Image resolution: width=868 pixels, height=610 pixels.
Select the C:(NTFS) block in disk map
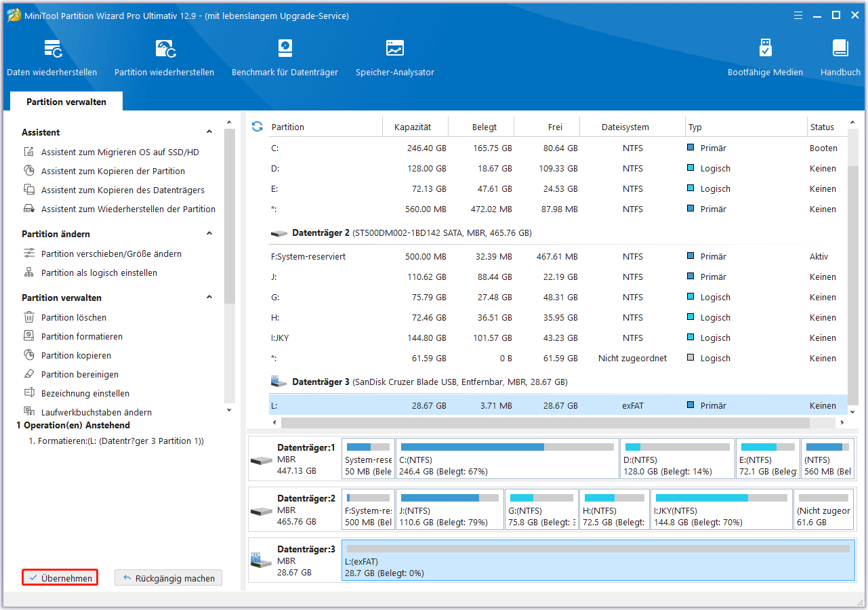click(x=508, y=460)
